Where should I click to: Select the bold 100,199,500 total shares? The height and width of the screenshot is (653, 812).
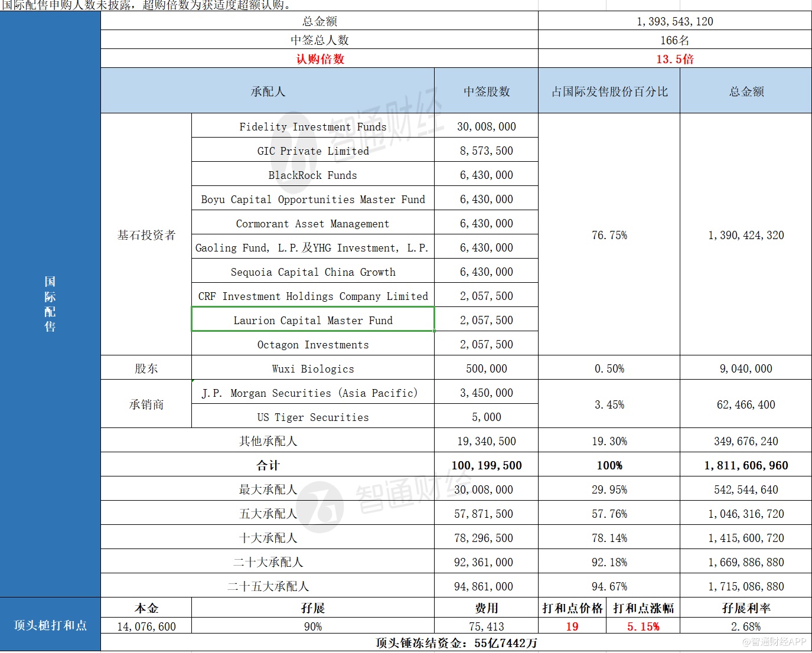coord(487,465)
